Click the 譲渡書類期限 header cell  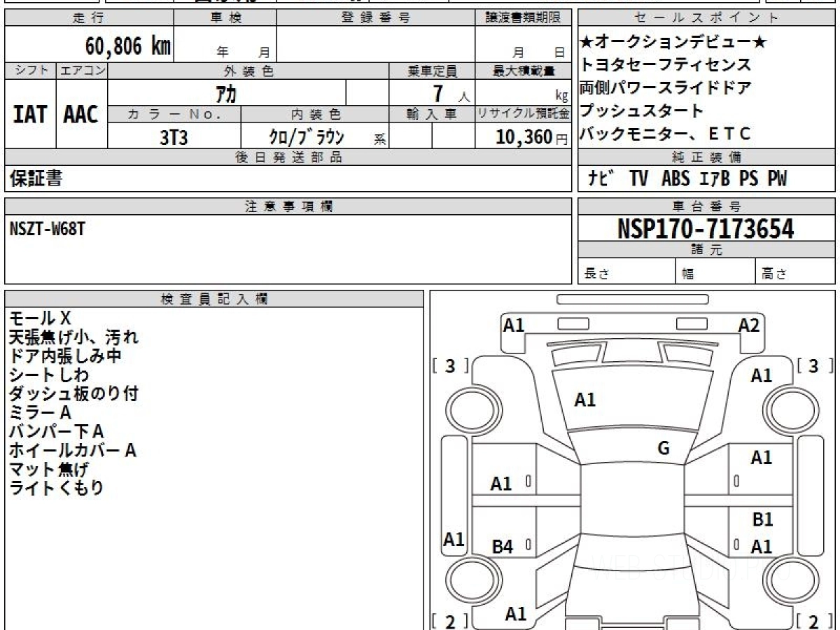click(x=523, y=17)
